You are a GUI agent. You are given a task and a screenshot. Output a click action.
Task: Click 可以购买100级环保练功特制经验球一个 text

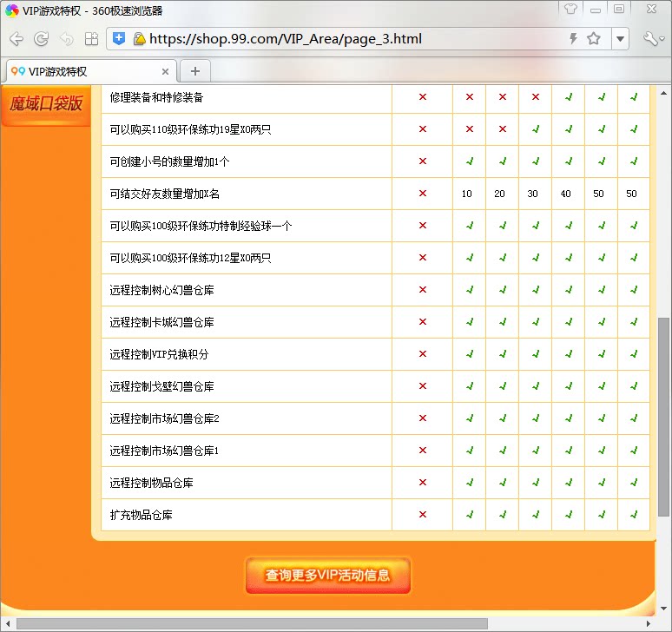201,226
